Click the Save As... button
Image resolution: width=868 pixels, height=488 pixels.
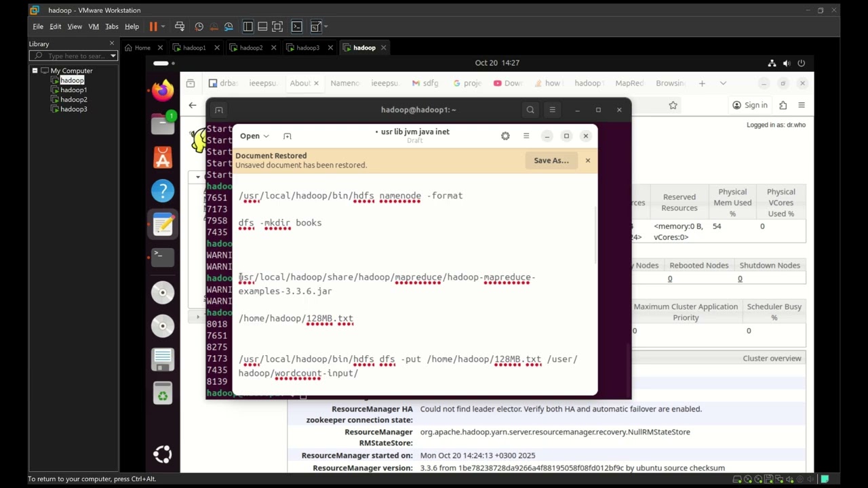[551, 161]
